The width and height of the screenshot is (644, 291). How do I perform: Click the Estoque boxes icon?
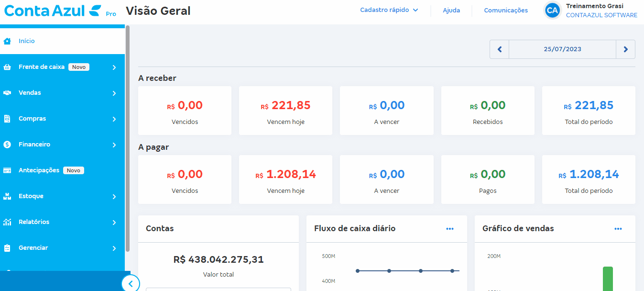pos(7,196)
